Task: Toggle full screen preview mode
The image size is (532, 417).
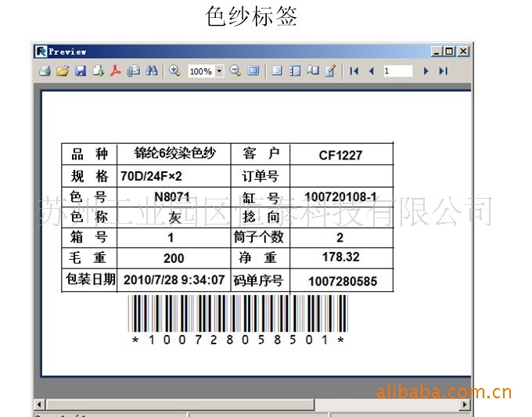Action: click(253, 71)
